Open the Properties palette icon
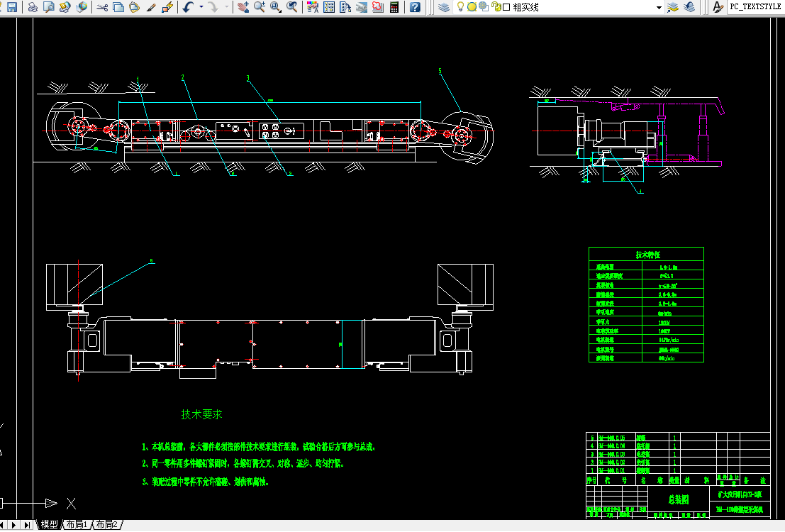 point(313,7)
